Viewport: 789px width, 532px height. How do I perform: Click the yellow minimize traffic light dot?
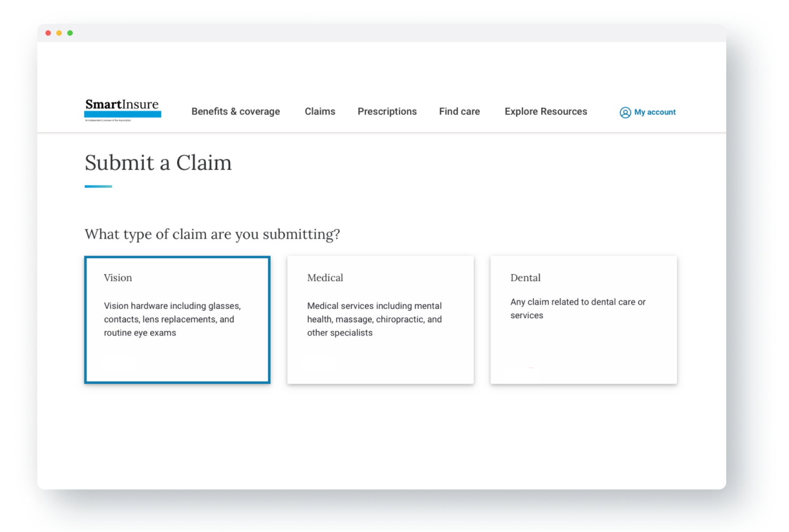coord(59,32)
